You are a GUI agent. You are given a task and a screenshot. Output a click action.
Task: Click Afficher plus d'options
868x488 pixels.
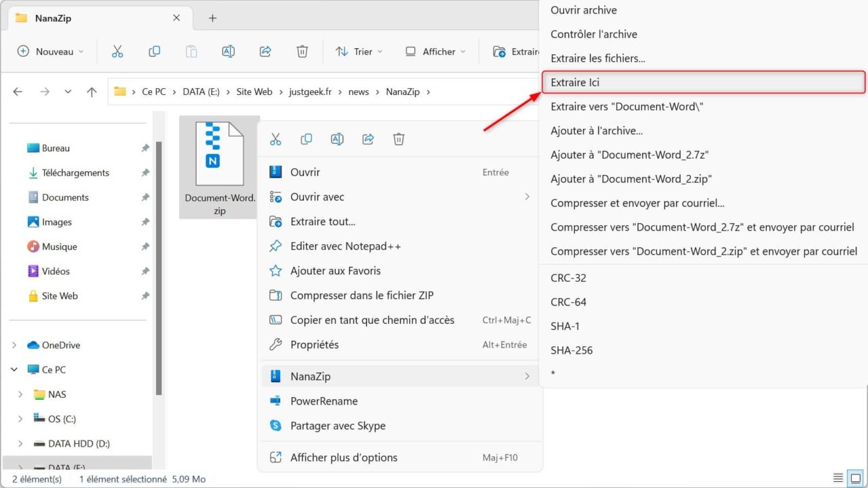click(x=400, y=457)
